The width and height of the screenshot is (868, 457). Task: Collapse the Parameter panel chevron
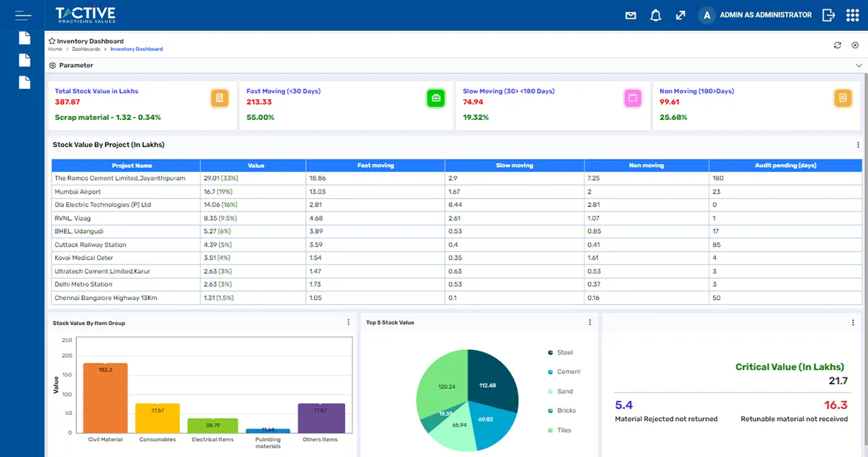click(x=858, y=65)
